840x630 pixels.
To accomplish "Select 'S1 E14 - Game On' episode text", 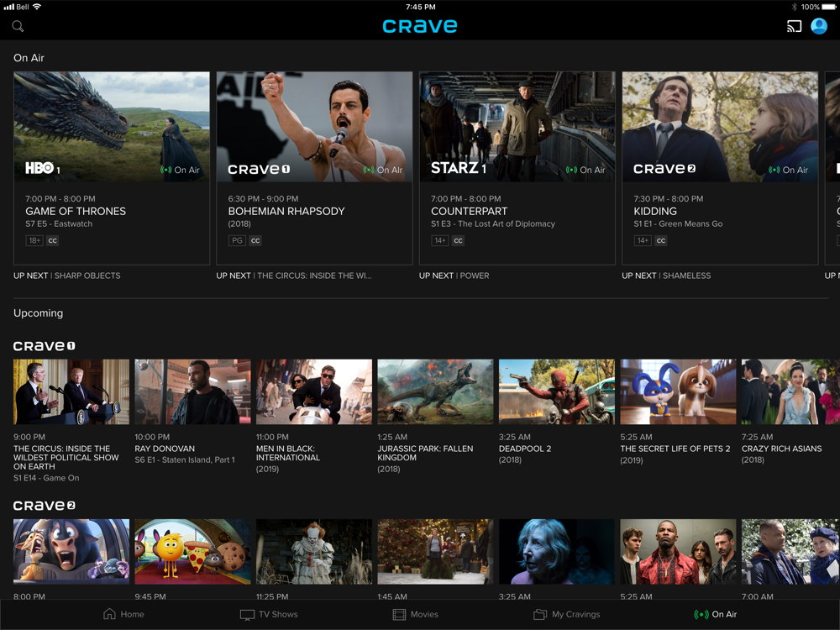I will [x=46, y=478].
